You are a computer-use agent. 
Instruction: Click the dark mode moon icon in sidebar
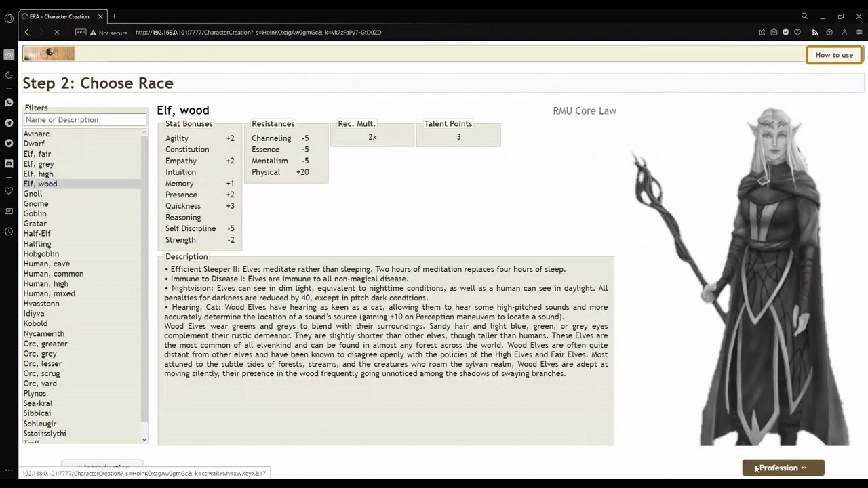[x=9, y=75]
